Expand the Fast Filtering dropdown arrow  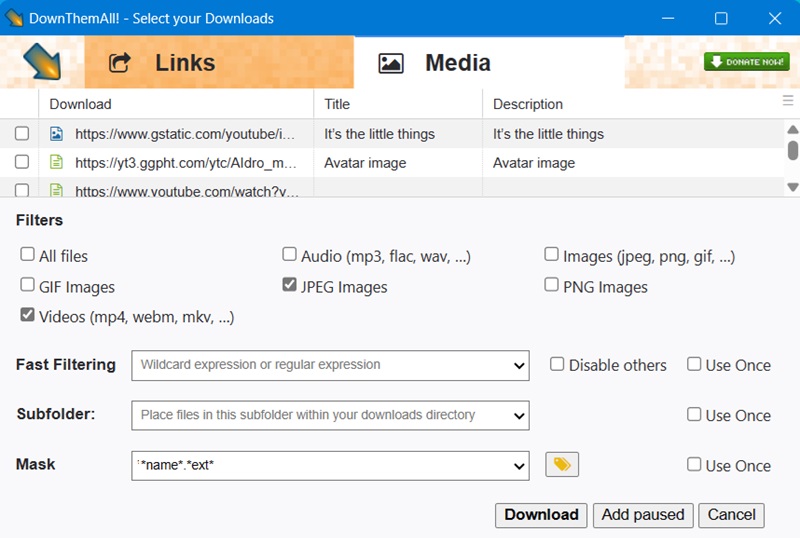[x=519, y=365]
